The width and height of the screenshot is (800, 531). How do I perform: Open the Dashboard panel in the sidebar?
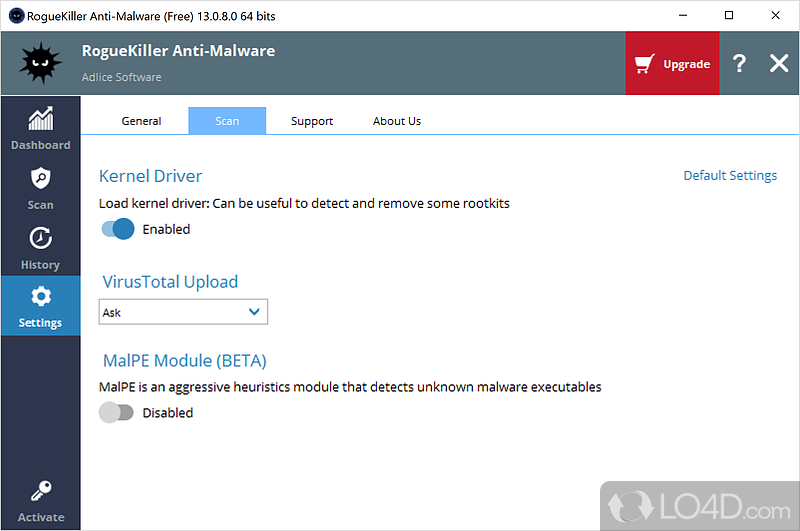point(40,128)
